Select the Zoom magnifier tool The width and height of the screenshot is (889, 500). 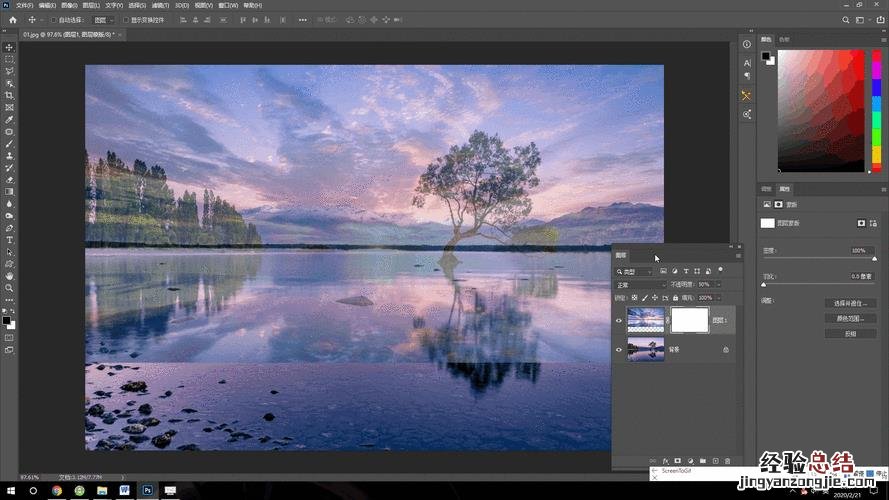pyautogui.click(x=10, y=288)
